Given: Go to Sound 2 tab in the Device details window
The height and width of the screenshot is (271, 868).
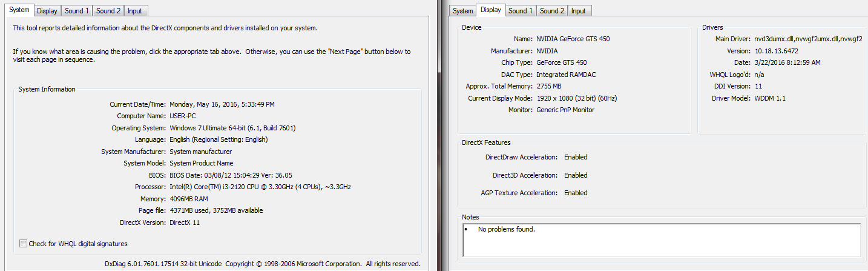Looking at the screenshot, I should coord(552,11).
